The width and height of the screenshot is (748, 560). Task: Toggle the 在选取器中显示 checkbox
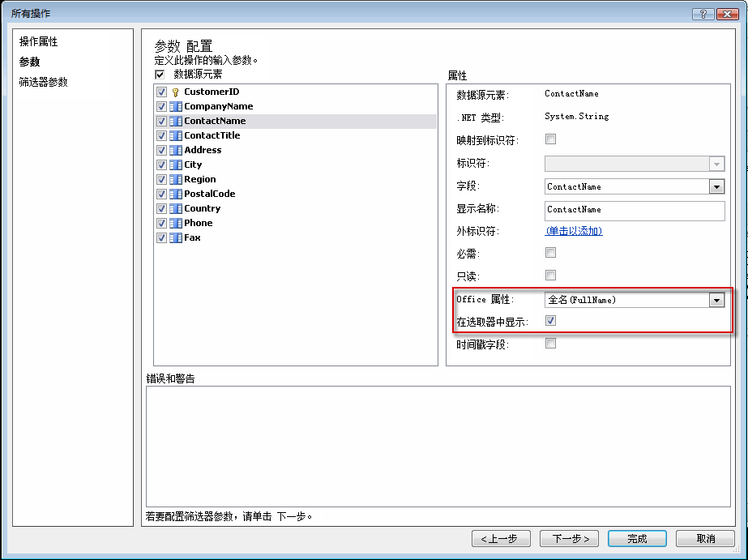[550, 320]
